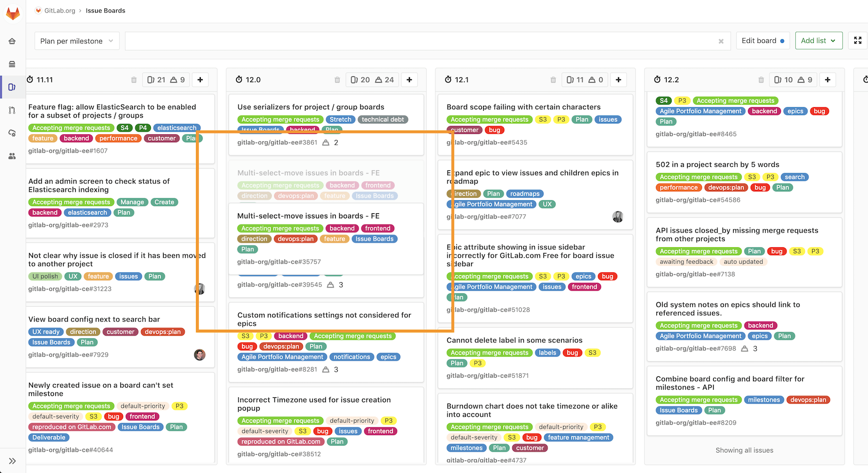Image resolution: width=868 pixels, height=473 pixels.
Task: Open the members icon in sidebar
Action: (x=12, y=156)
